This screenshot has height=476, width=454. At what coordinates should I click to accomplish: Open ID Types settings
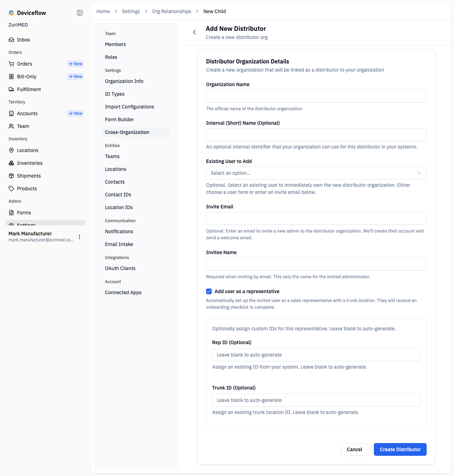tap(136, 94)
